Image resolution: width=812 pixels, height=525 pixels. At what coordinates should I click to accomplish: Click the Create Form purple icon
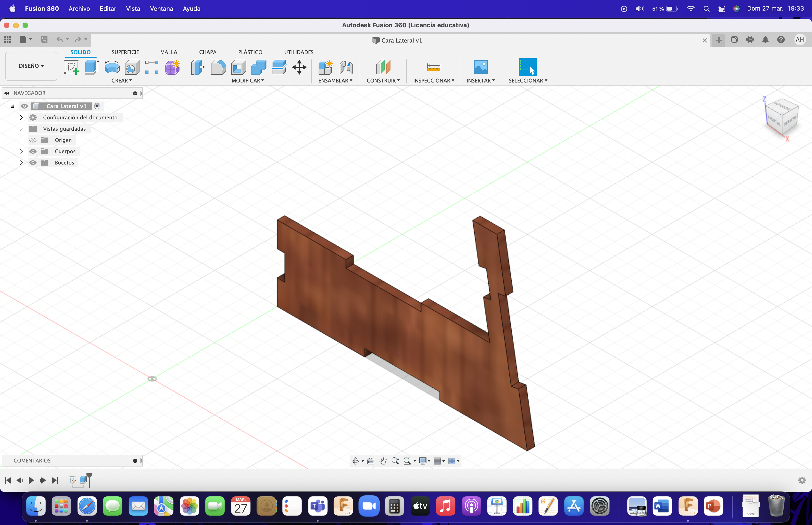[x=172, y=67]
